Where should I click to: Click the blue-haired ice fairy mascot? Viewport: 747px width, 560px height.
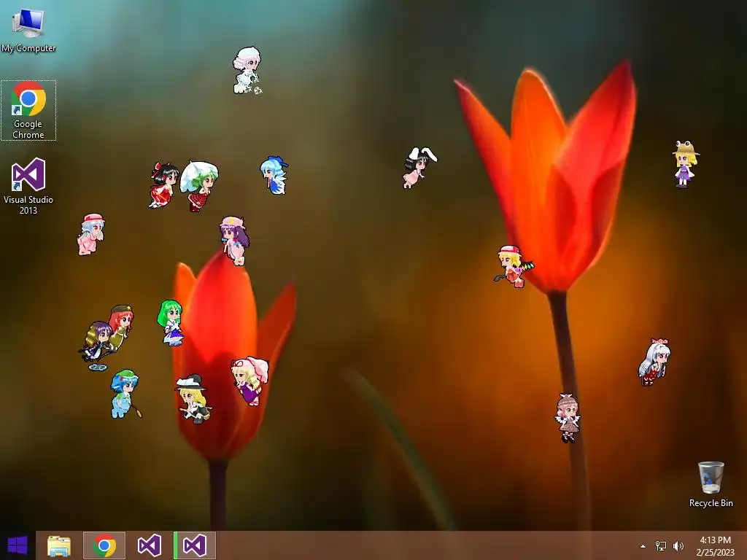pos(274,175)
